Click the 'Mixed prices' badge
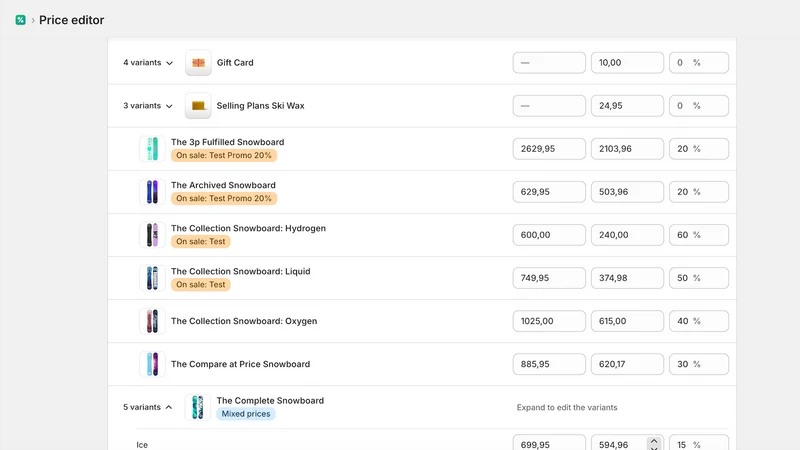Viewport: 800px width, 450px height. click(x=246, y=414)
